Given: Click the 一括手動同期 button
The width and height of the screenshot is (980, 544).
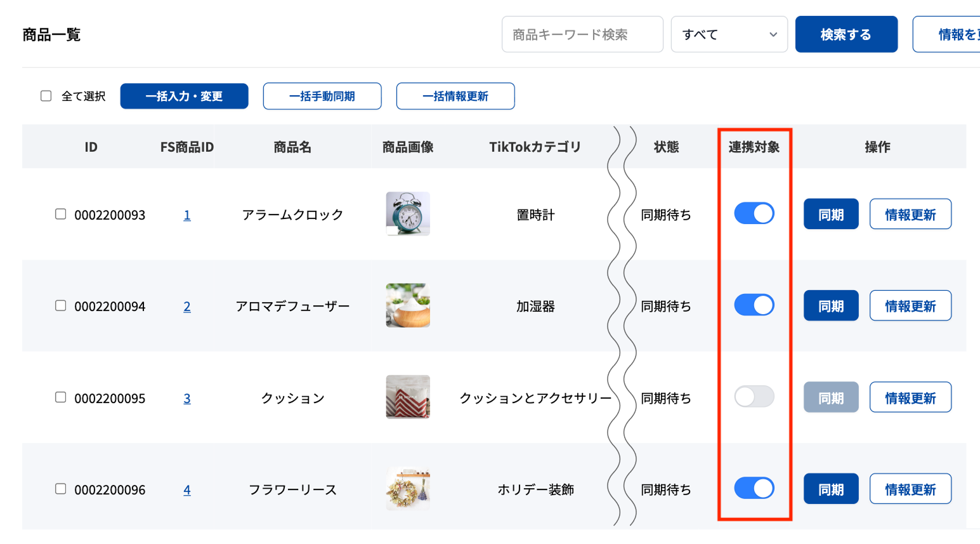Looking at the screenshot, I should [322, 96].
